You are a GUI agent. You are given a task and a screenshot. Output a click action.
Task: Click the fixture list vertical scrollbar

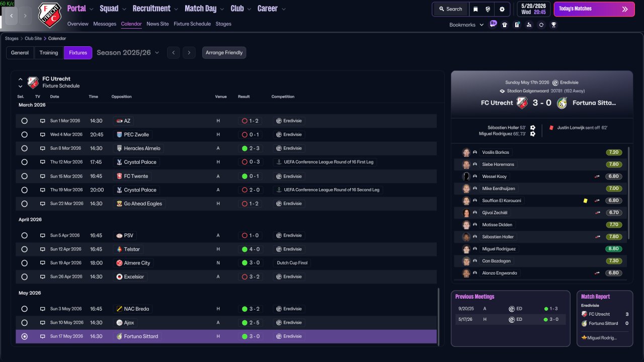point(439,317)
